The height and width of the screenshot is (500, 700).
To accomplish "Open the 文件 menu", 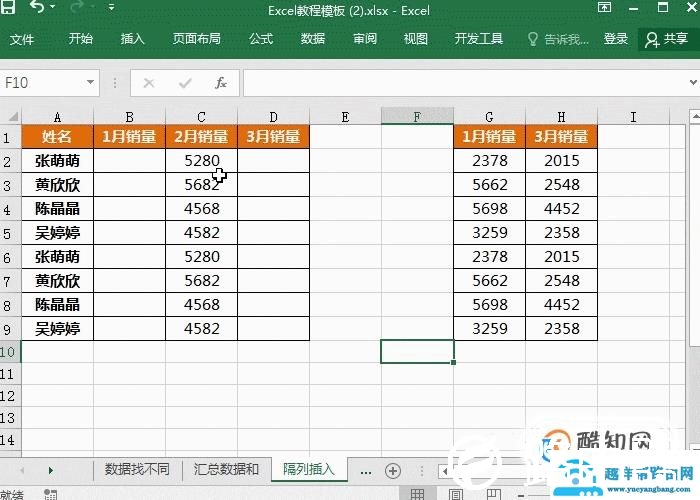I will tap(22, 39).
